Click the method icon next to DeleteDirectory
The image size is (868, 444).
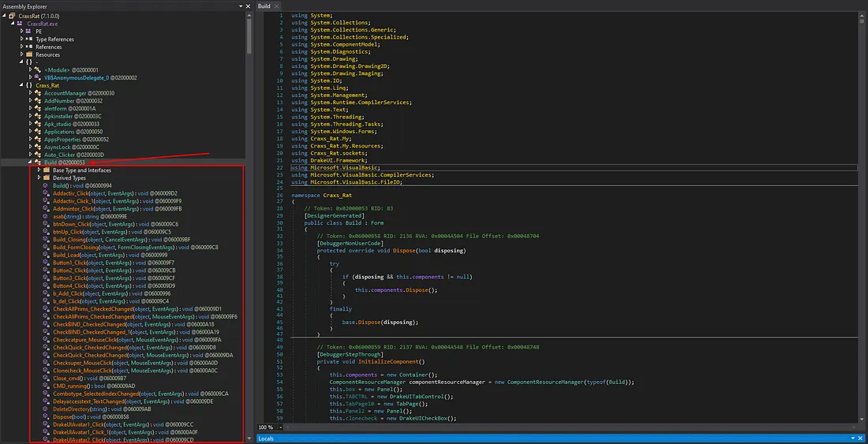(46, 409)
